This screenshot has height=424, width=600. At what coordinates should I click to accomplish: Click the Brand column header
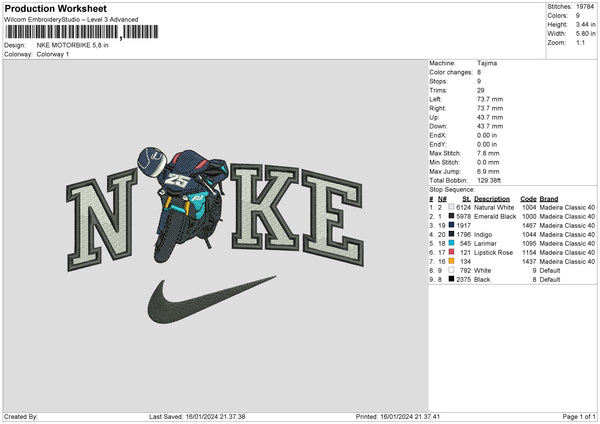[549, 199]
